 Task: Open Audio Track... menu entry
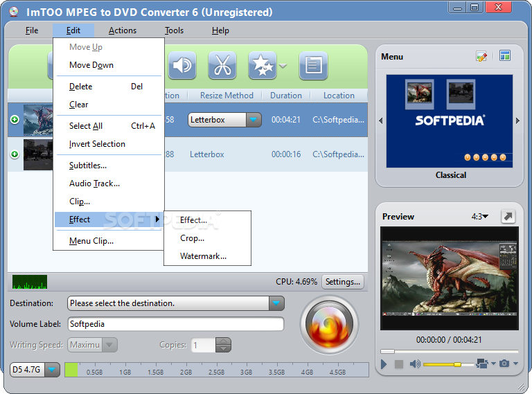click(109, 183)
